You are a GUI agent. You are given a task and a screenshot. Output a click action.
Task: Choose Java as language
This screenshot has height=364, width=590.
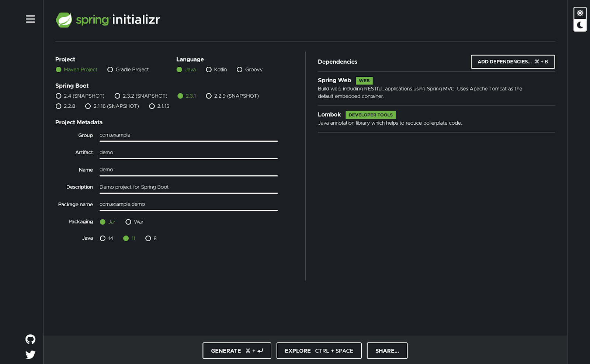click(186, 70)
